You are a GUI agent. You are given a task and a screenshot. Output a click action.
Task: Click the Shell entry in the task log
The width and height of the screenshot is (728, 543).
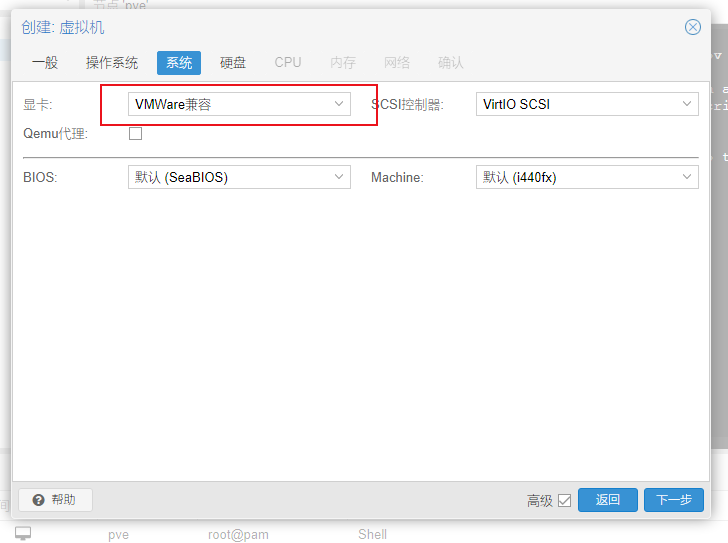pos(372,534)
